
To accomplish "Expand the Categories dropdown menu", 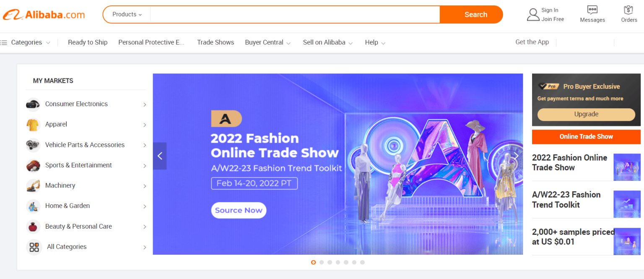I will (26, 42).
